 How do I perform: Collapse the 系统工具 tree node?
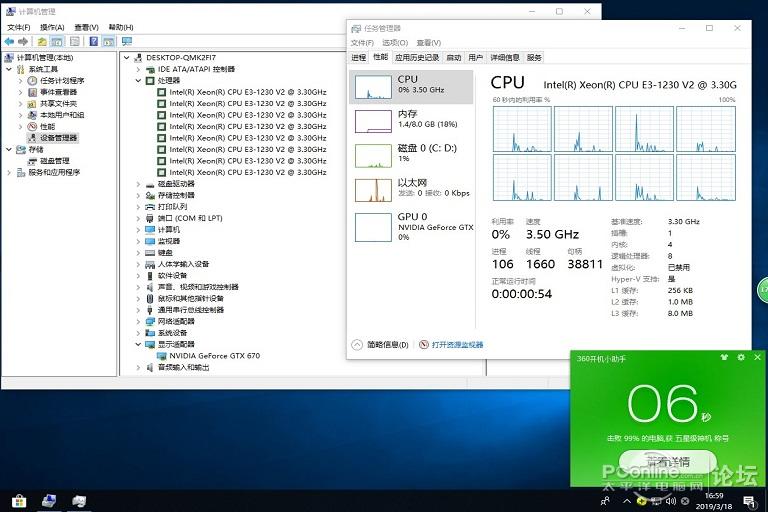pyautogui.click(x=9, y=69)
